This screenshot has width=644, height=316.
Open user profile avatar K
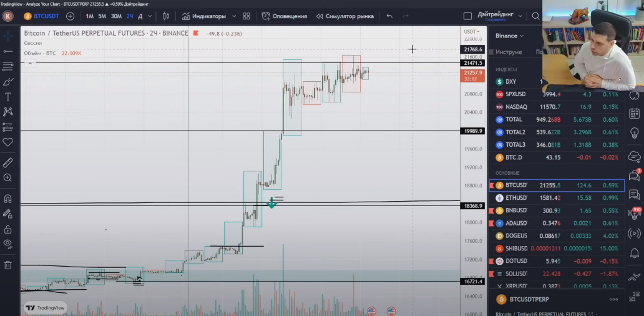point(8,16)
